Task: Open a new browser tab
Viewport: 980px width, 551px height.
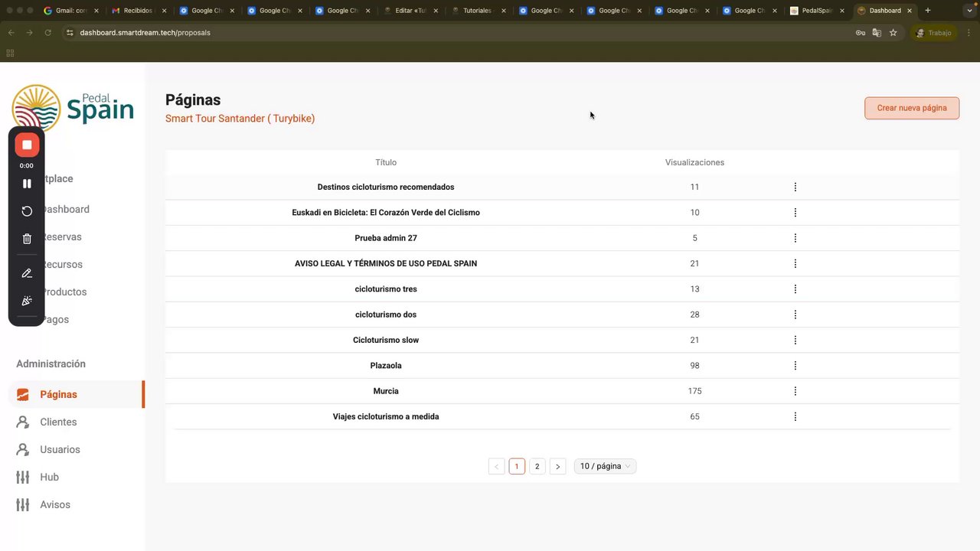Action: point(928,11)
